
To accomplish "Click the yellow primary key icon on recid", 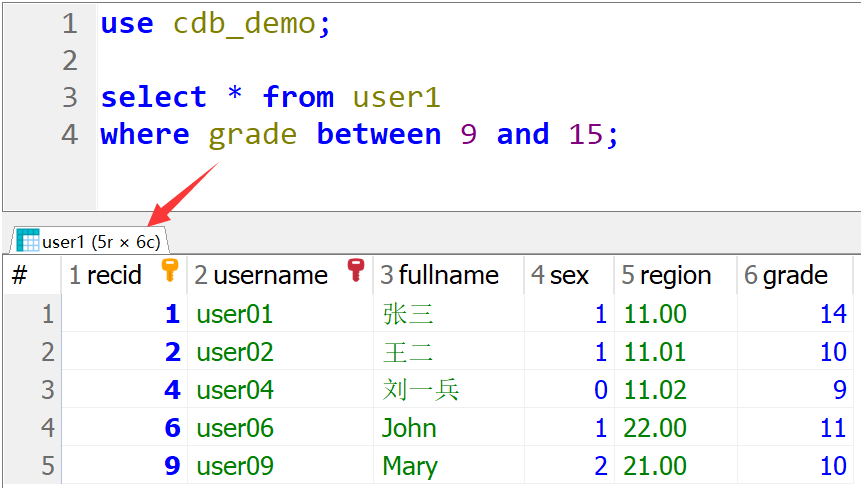I will click(170, 270).
